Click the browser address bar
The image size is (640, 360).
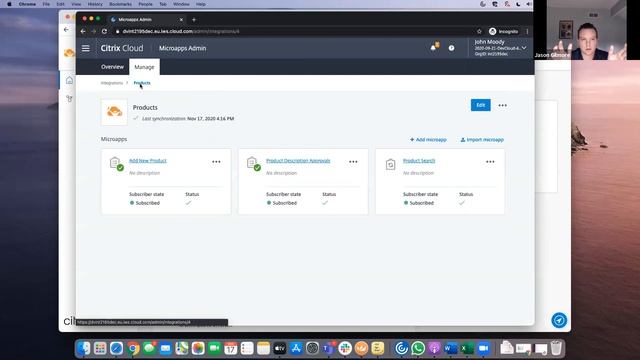coord(294,31)
